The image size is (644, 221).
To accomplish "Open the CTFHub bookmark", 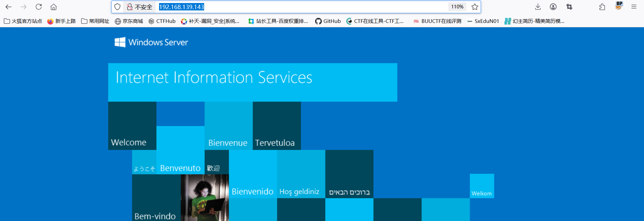I will [162, 21].
